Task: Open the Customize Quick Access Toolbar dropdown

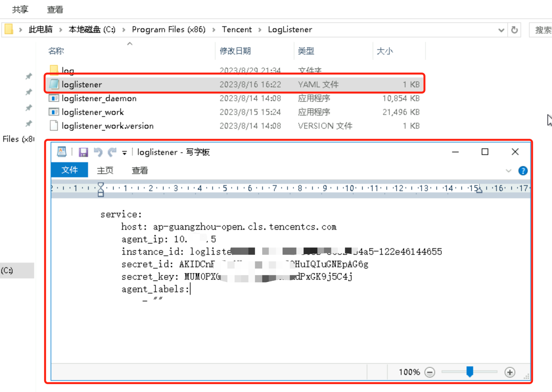Action: click(125, 153)
